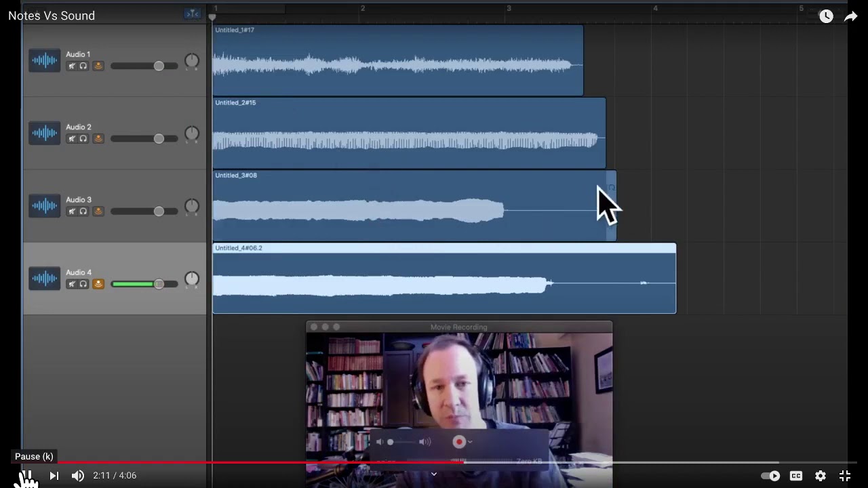
Task: Select the Untitled_3#08 audio region
Action: (x=414, y=205)
